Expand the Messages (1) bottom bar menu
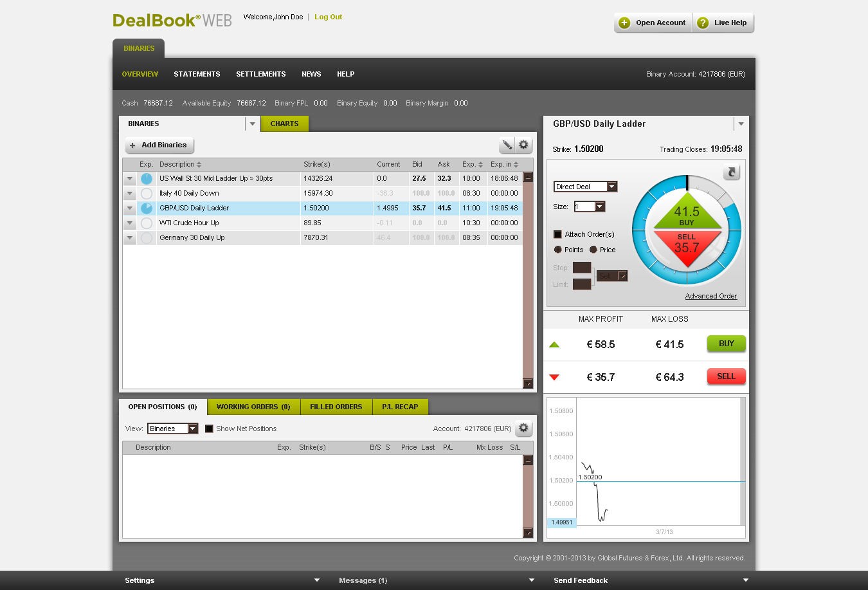 pyautogui.click(x=531, y=580)
